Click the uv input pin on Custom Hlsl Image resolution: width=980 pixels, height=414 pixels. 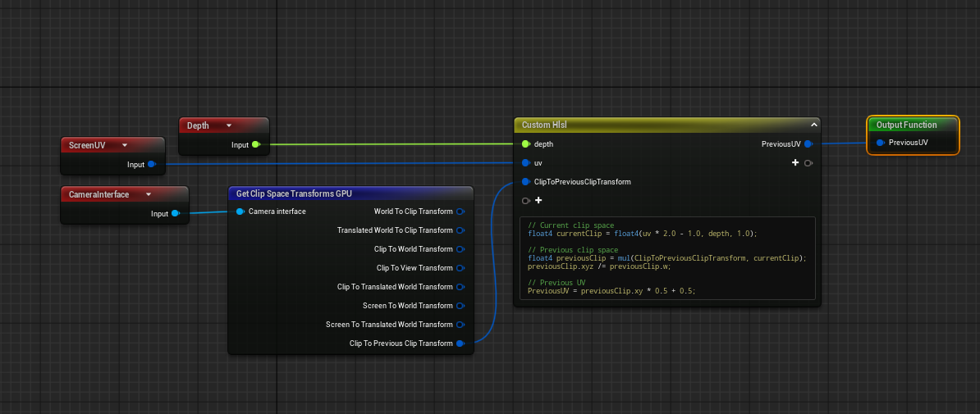(x=525, y=163)
